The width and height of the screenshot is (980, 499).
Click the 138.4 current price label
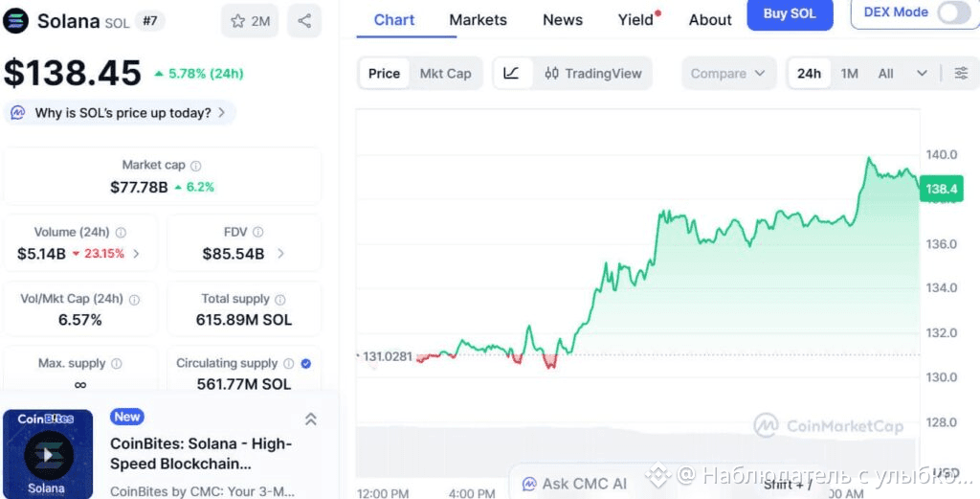coord(942,189)
